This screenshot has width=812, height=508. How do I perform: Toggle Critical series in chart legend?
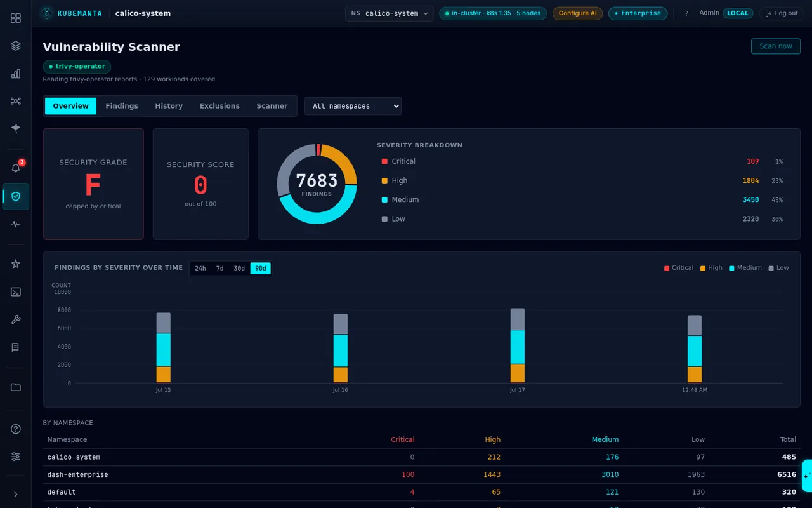point(678,268)
